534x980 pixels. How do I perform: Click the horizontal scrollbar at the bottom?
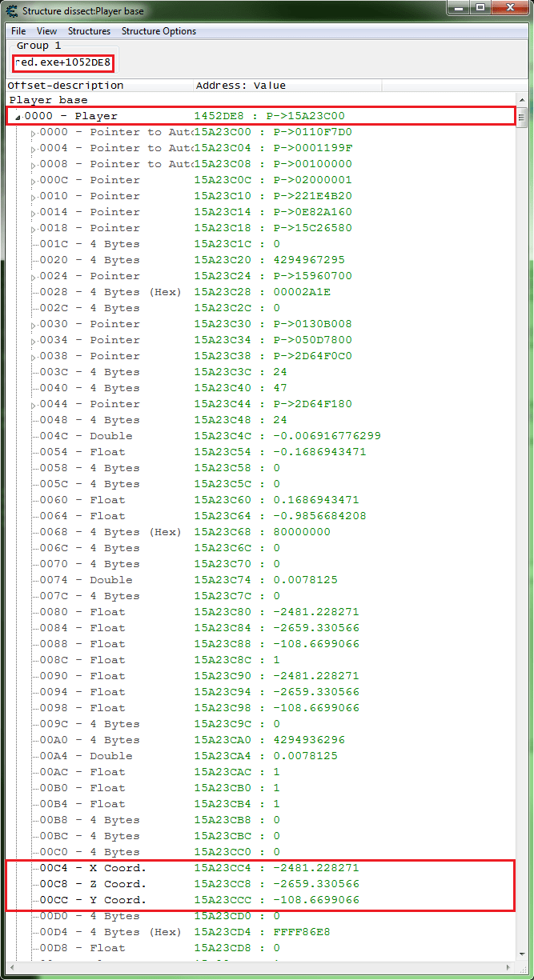pos(260,968)
